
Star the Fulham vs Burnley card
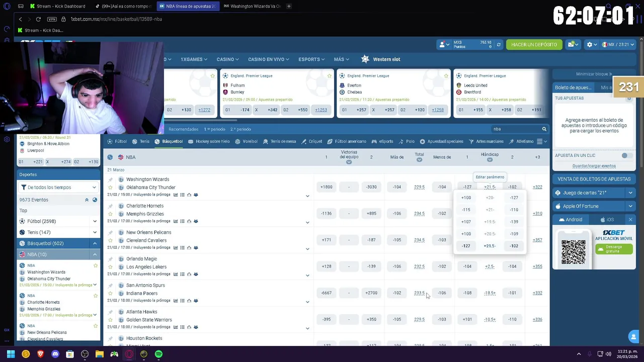[330, 76]
